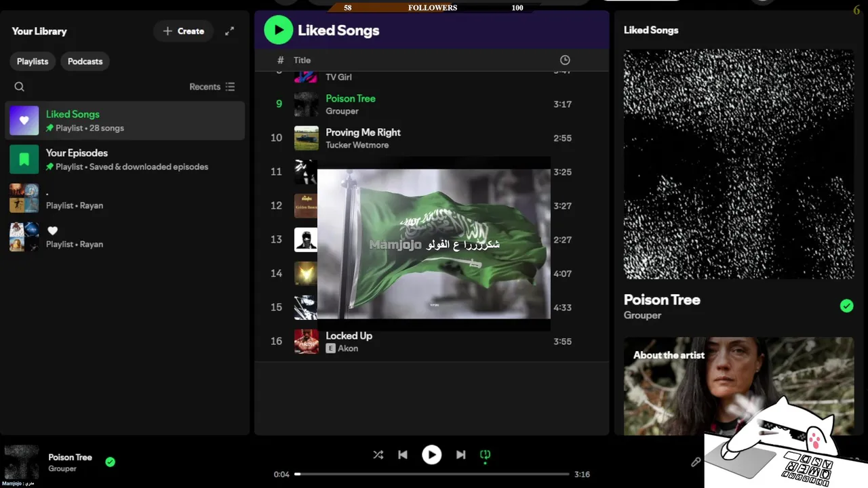Open the playlist named with a dot
The height and width of the screenshot is (488, 868).
click(x=125, y=198)
